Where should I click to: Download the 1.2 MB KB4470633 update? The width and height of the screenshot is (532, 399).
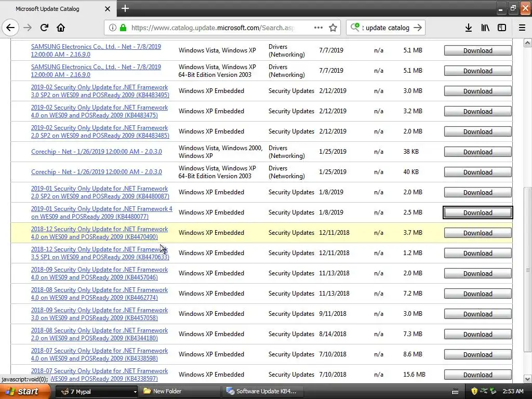[478, 253]
